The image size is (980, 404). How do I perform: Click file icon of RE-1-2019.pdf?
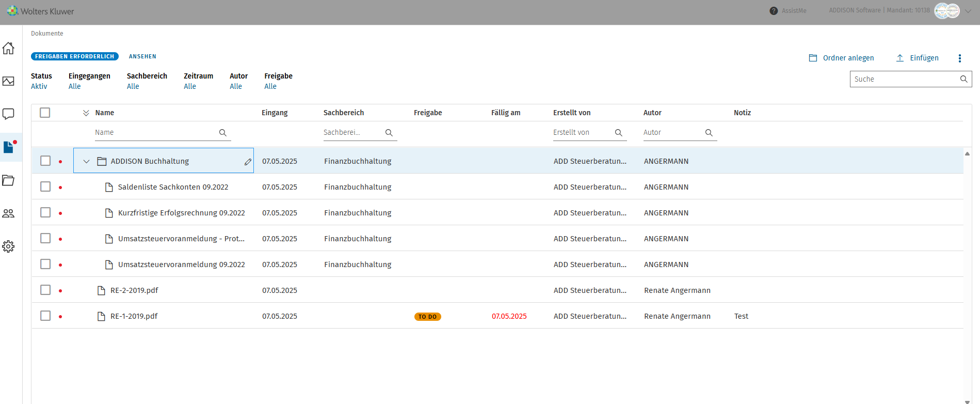click(101, 316)
